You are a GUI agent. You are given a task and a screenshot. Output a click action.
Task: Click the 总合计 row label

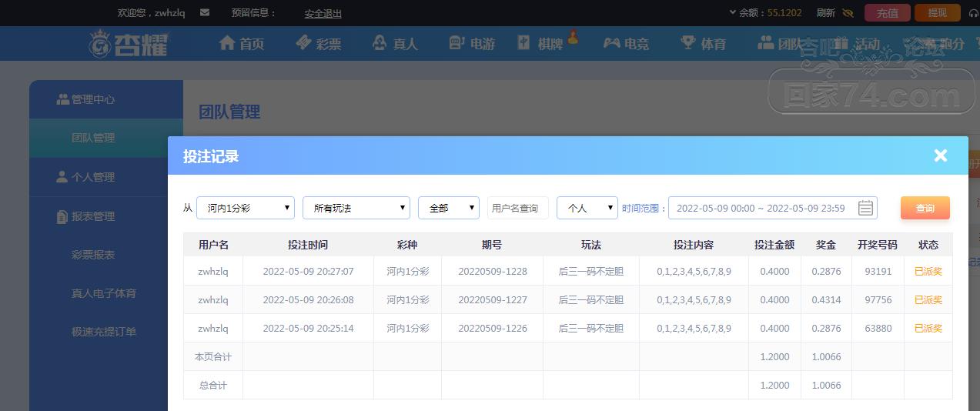tap(213, 385)
